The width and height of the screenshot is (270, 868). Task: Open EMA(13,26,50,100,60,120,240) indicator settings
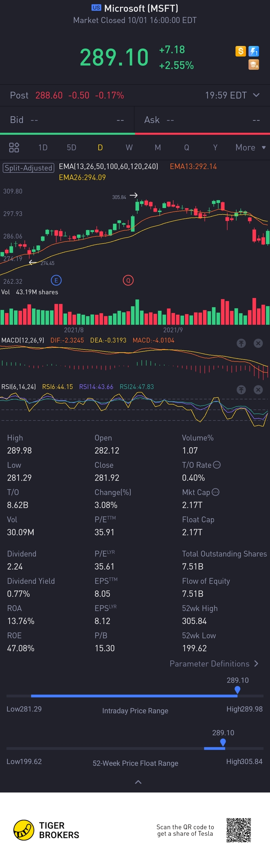pos(108,166)
